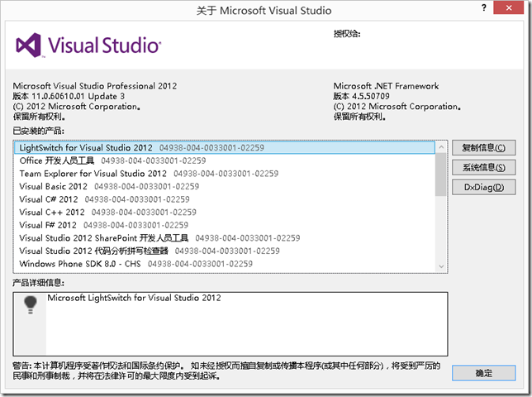
Task: Click Microsoft Visual Studio Professional 2012 text
Action: tap(95, 86)
